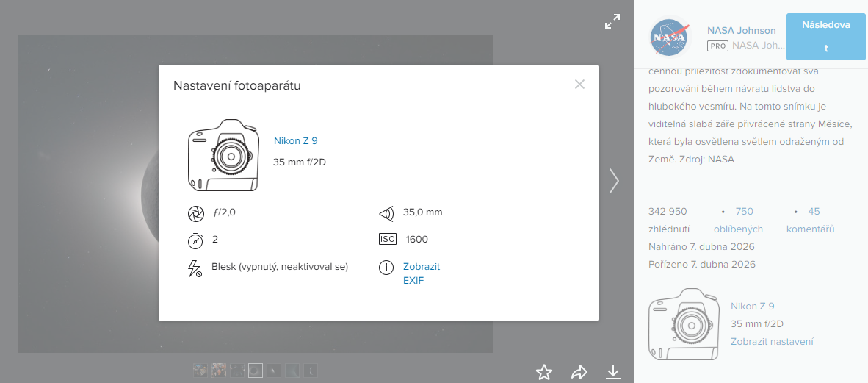Screen dimensions: 868x383
Task: Click the aperture icon beside f/2,0
Action: coord(195,213)
